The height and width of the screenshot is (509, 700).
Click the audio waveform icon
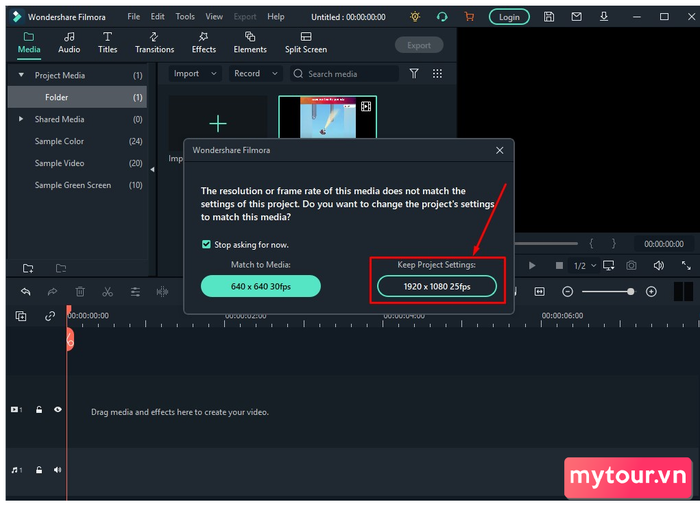click(x=162, y=292)
